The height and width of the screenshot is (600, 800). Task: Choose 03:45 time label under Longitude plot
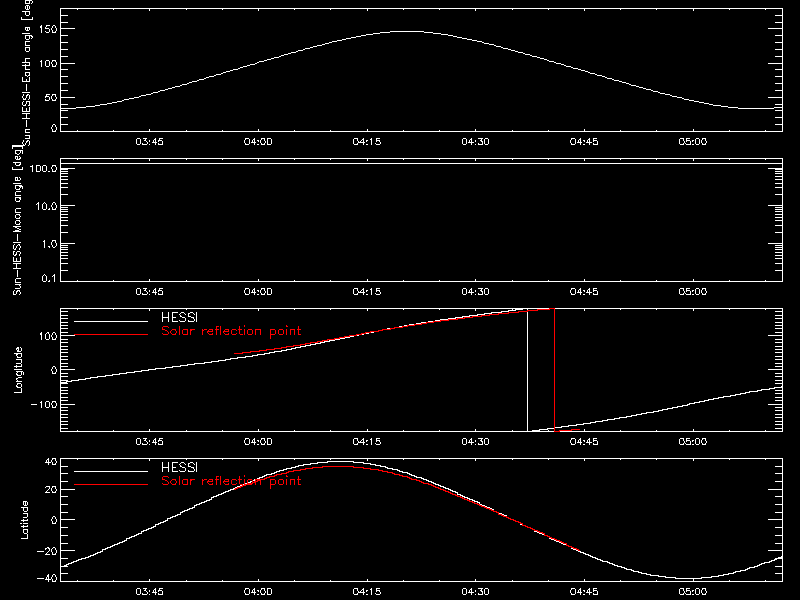coord(149,441)
